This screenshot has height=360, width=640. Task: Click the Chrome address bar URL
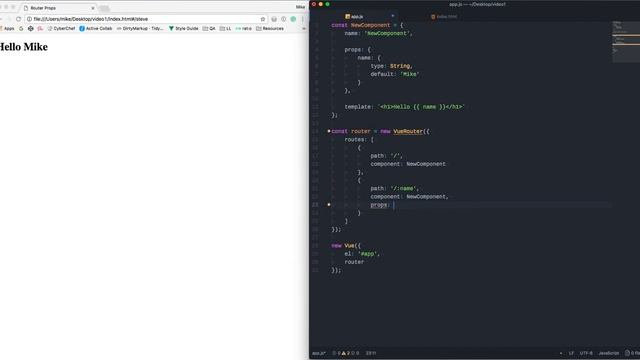(91, 19)
